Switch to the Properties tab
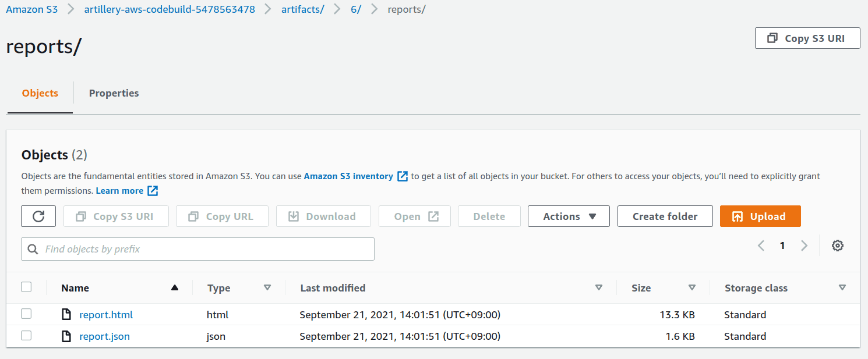The width and height of the screenshot is (868, 359). click(x=114, y=93)
